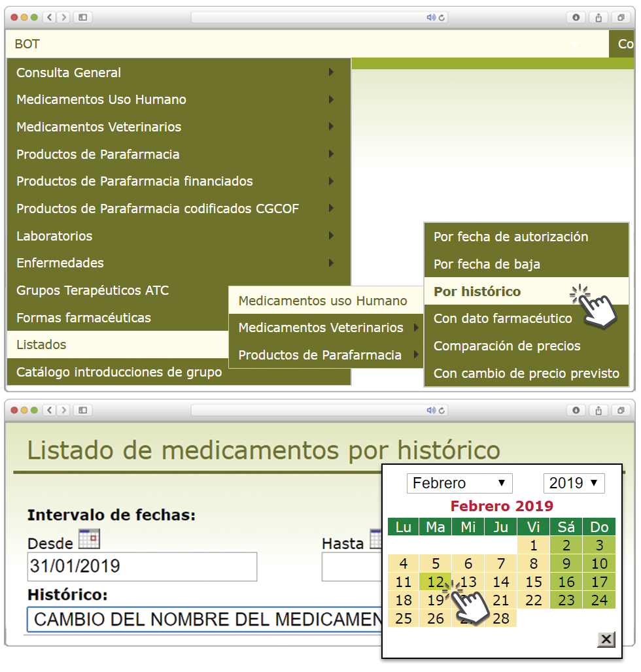
Task: Mute the audio in the bottom browser's address bar
Action: point(430,411)
